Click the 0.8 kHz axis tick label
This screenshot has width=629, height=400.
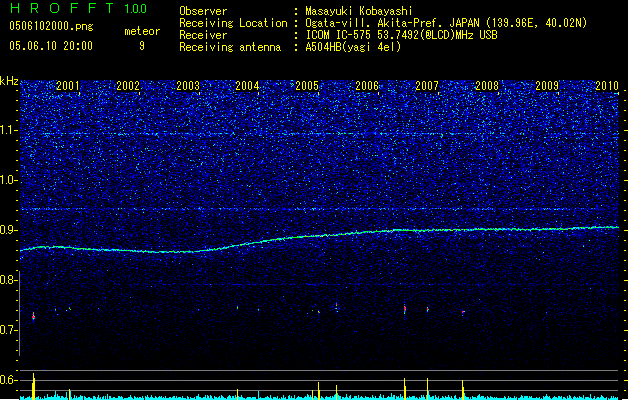pos(9,280)
